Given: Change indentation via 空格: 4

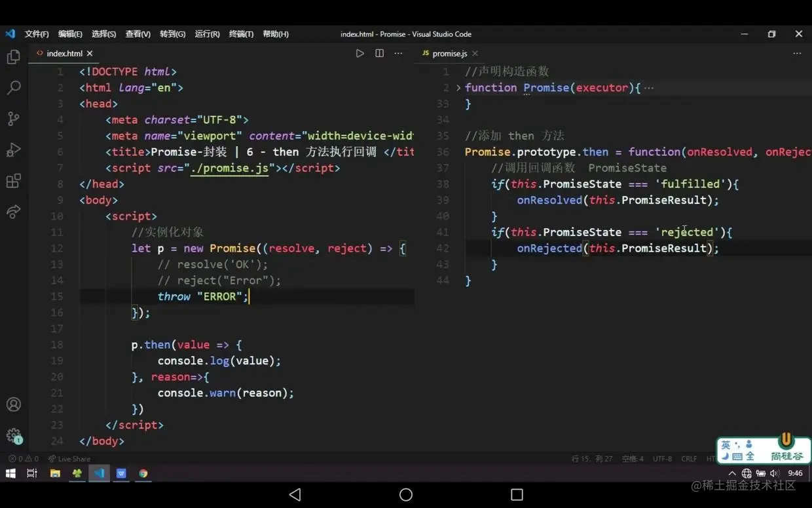Looking at the screenshot, I should point(633,459).
